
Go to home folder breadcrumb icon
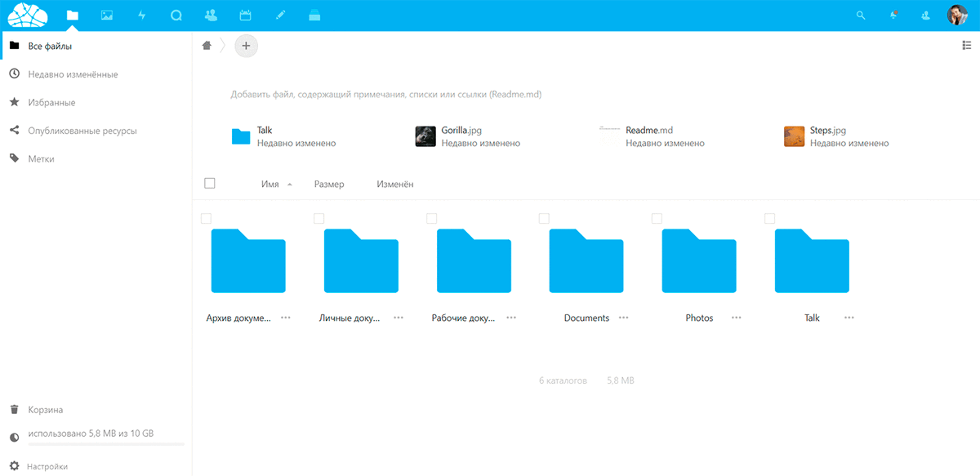tap(207, 46)
